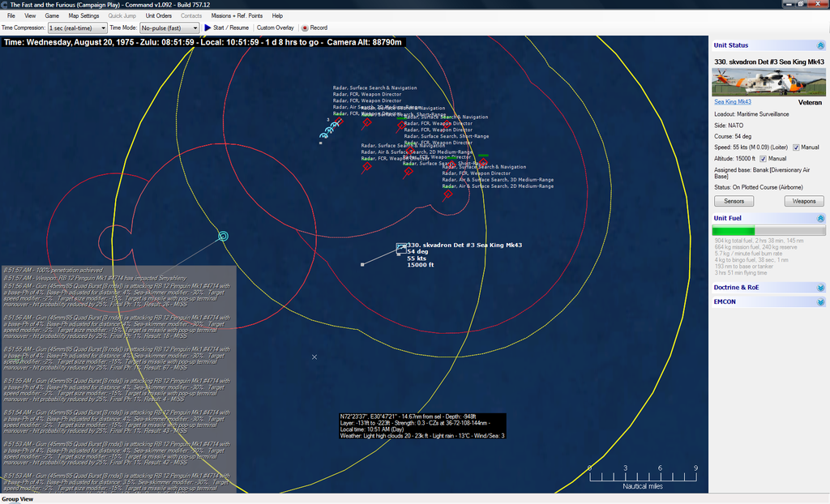The height and width of the screenshot is (504, 830).
Task: Open the Missions + Ref. Points menu
Action: coord(236,15)
